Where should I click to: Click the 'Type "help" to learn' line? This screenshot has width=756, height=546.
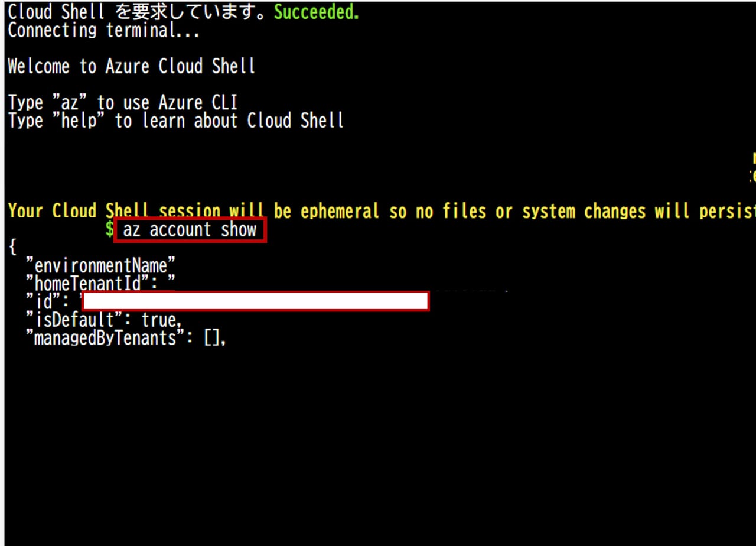point(175,121)
